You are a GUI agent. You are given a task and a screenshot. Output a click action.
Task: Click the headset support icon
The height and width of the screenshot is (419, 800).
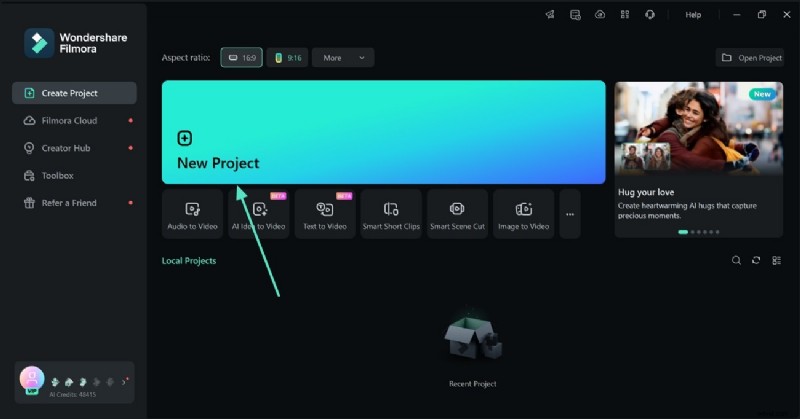pyautogui.click(x=650, y=15)
